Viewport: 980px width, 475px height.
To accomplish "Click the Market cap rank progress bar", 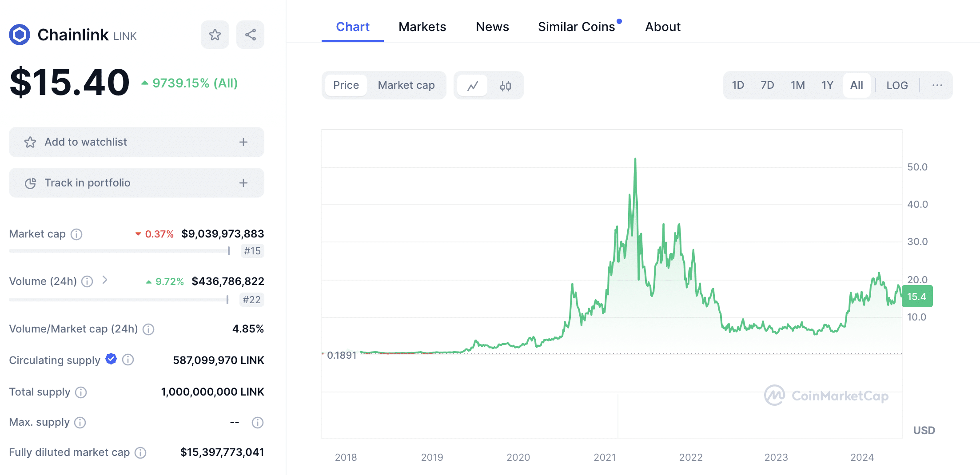I will click(120, 251).
